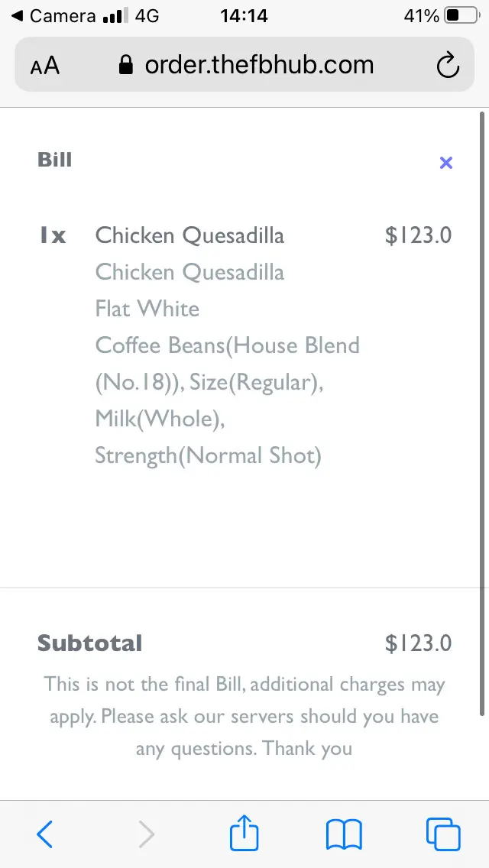Tap the $123.0 item price

coord(418,235)
